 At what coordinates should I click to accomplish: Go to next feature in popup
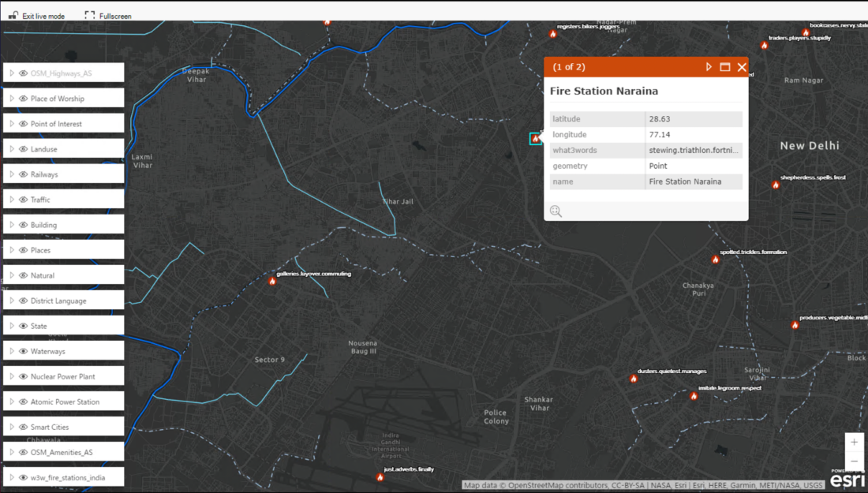click(709, 67)
